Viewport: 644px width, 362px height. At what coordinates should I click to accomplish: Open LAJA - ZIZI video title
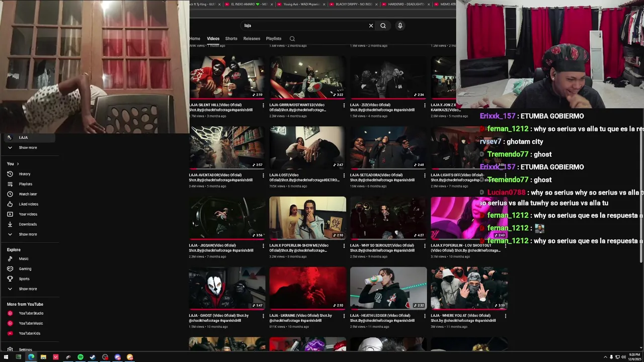click(382, 108)
